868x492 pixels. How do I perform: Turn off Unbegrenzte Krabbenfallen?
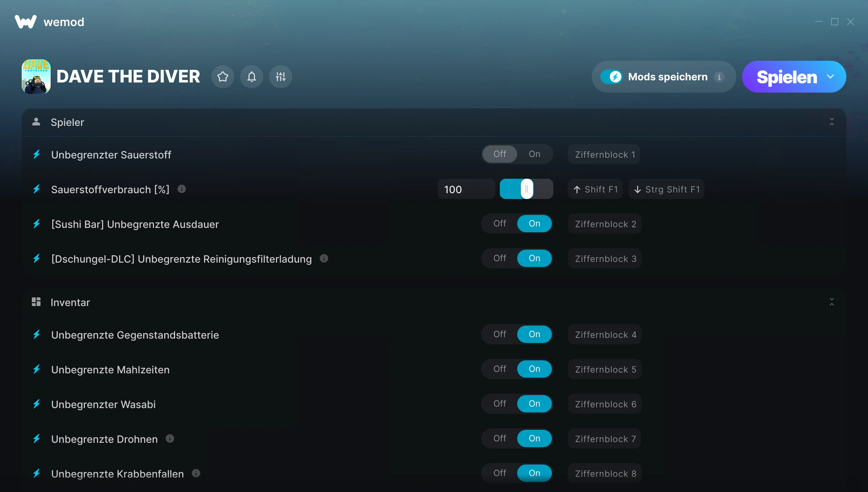pos(500,473)
